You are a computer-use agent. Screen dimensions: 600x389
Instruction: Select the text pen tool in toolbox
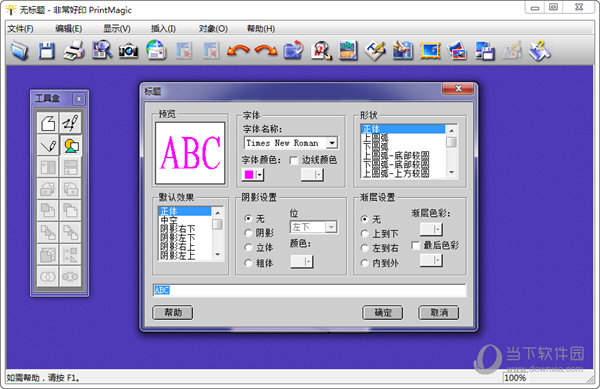[70, 123]
